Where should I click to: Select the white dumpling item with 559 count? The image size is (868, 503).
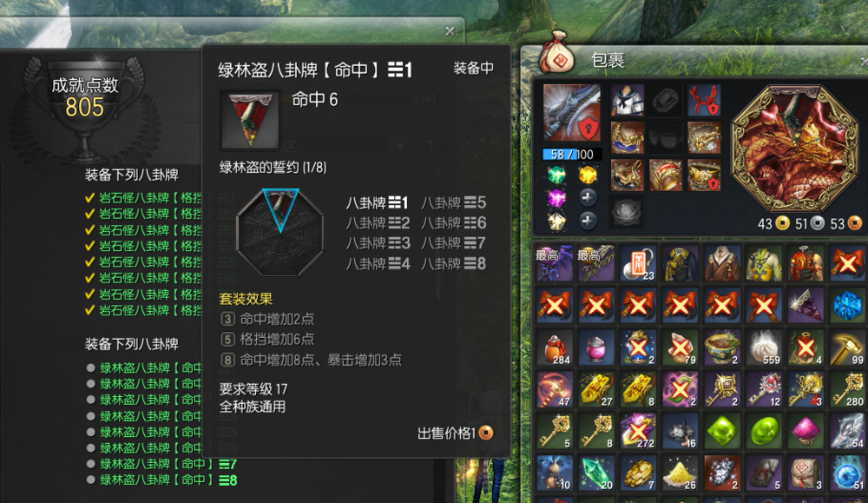pos(763,347)
